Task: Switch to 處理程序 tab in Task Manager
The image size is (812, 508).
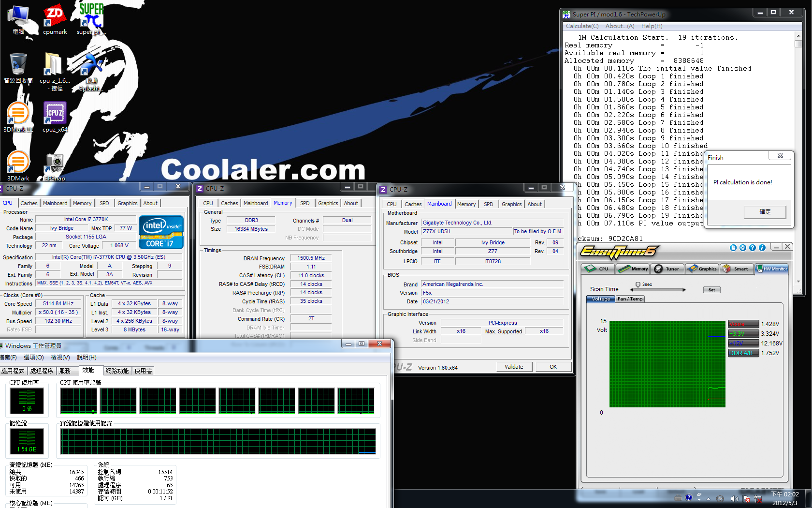Action: (42, 371)
